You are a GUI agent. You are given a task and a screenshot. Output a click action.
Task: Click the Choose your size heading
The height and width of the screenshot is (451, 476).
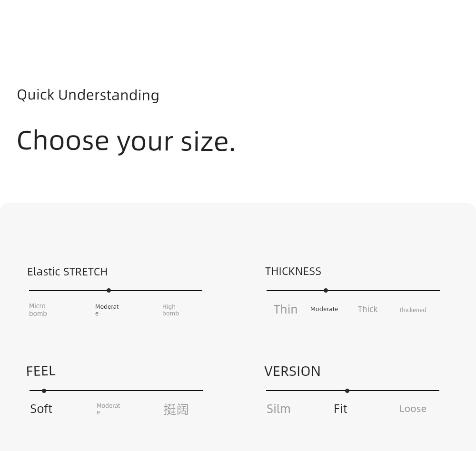(126, 141)
